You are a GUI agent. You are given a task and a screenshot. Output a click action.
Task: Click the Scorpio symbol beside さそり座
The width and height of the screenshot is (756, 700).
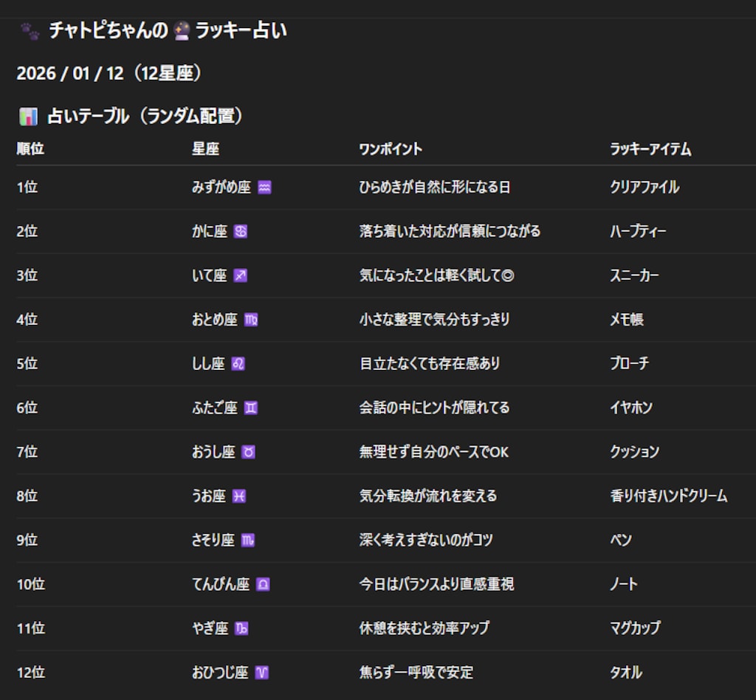(x=248, y=541)
